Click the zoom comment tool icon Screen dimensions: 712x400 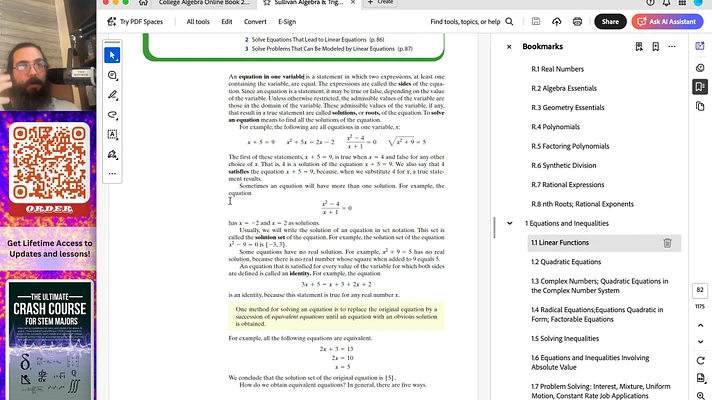(113, 75)
